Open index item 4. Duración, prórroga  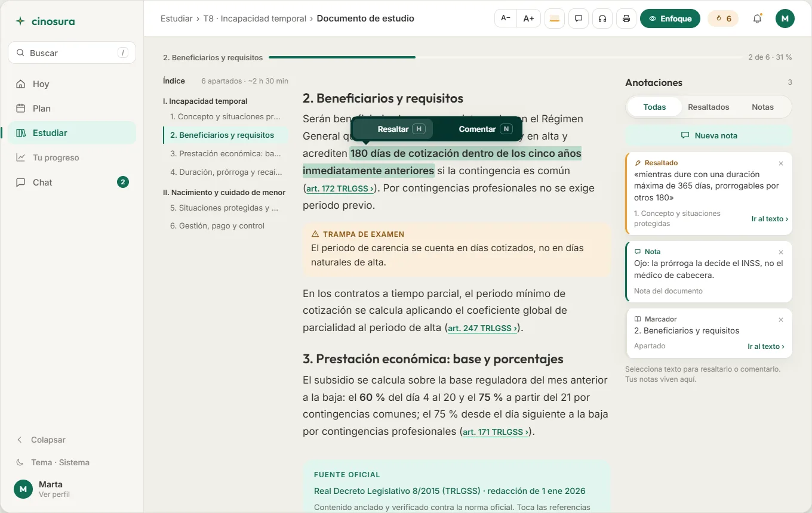click(x=225, y=172)
